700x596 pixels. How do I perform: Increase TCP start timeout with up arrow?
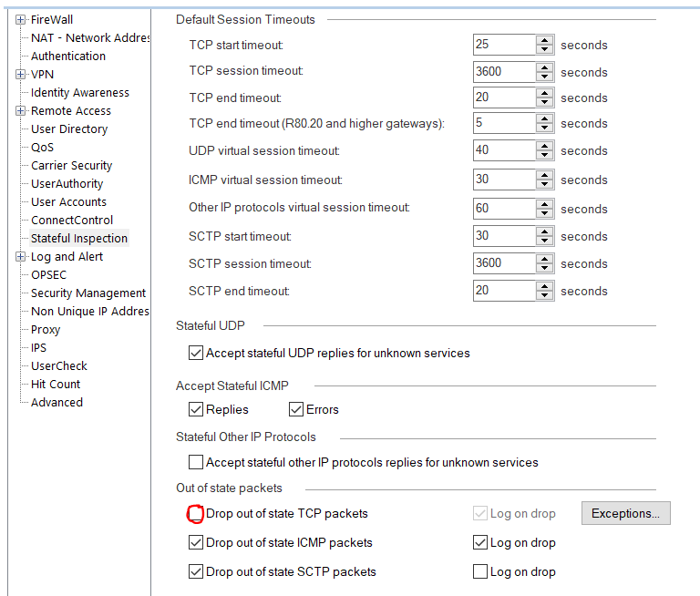[x=545, y=40]
